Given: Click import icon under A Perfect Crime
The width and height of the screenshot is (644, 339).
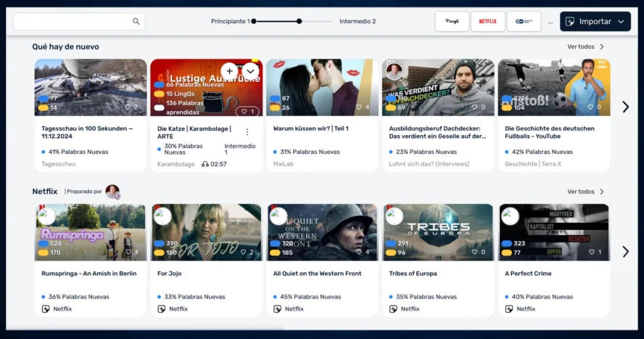Looking at the screenshot, I should [509, 309].
